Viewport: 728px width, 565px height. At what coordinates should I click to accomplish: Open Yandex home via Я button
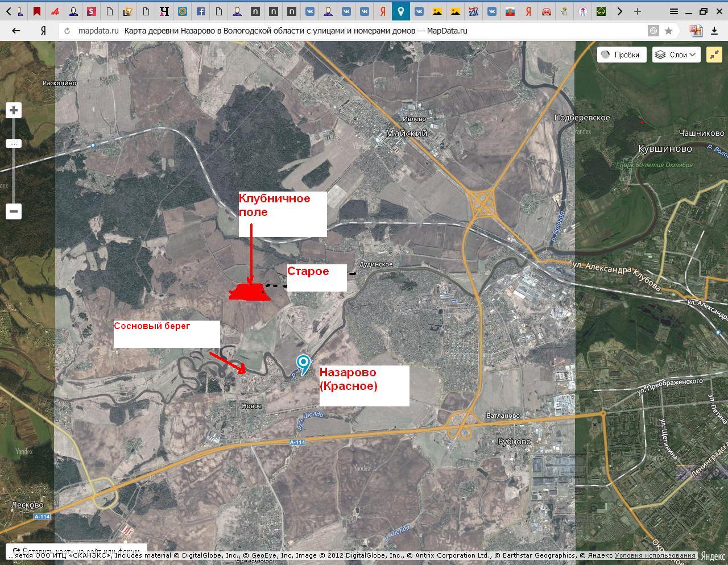click(x=43, y=31)
